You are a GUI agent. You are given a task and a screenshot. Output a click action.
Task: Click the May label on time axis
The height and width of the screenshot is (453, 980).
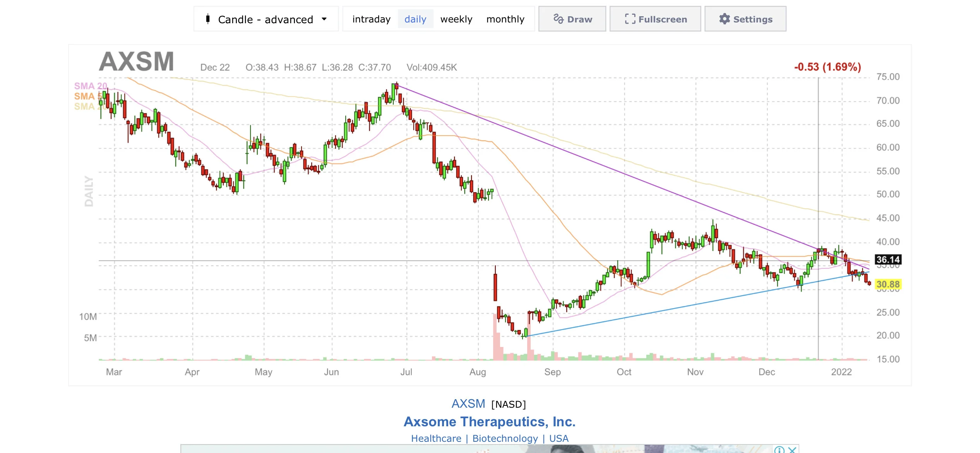coord(264,372)
